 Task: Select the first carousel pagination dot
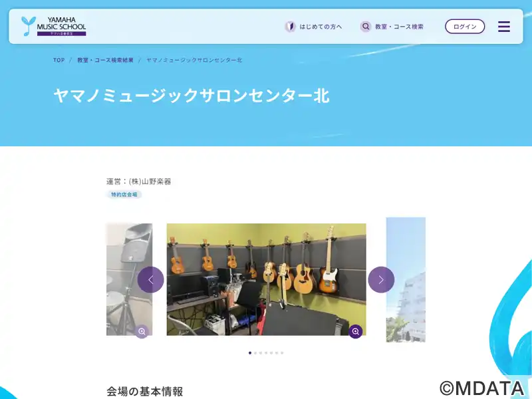(250, 353)
